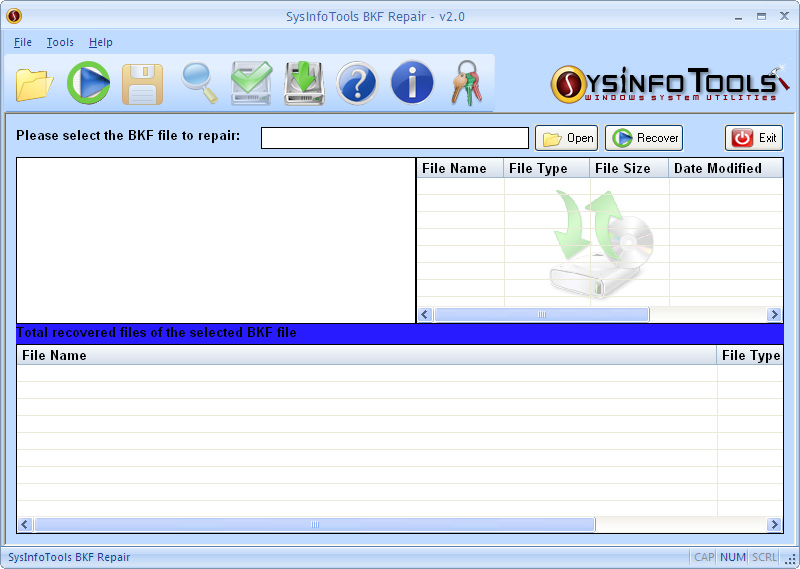Image resolution: width=800 pixels, height=569 pixels.
Task: Click the empty folder tree pane
Action: tap(216, 240)
